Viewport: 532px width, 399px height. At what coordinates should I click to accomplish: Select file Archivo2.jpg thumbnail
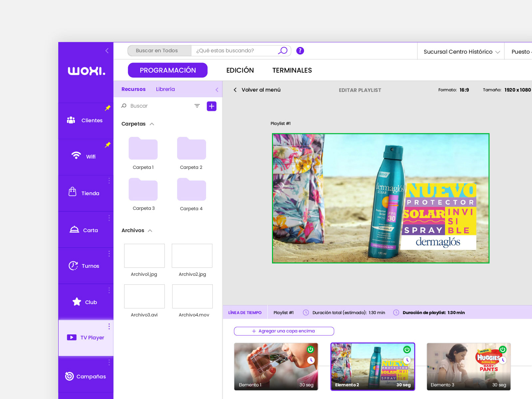pyautogui.click(x=192, y=256)
